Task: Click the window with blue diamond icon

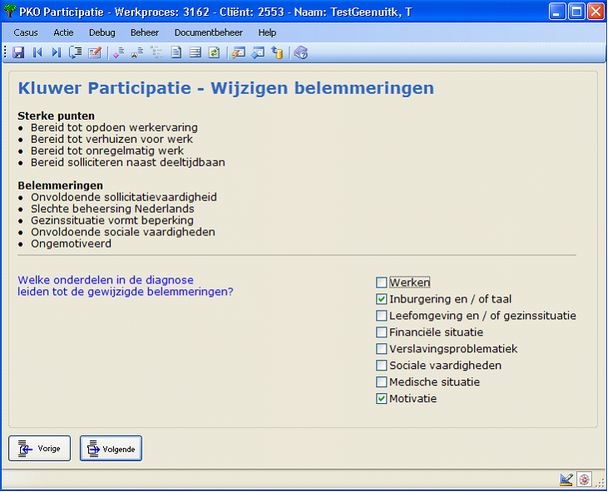Action: [258, 52]
